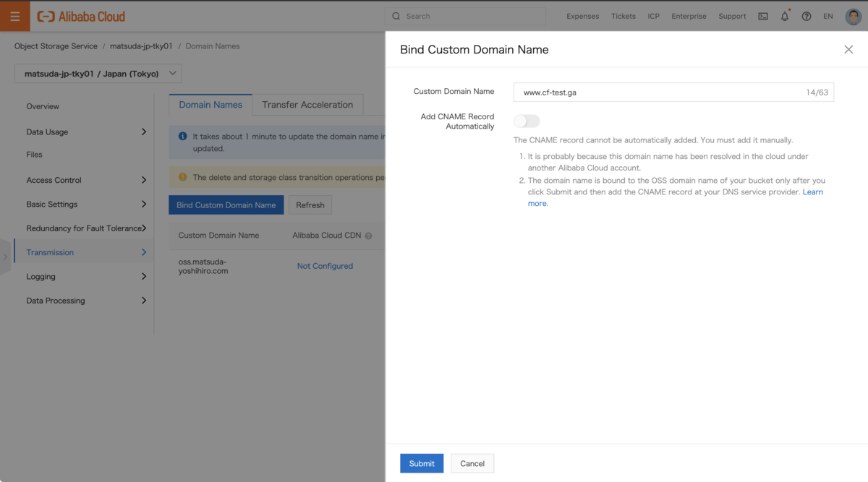This screenshot has height=482, width=868.
Task: Click the orange warning icon in notice
Action: (x=182, y=177)
